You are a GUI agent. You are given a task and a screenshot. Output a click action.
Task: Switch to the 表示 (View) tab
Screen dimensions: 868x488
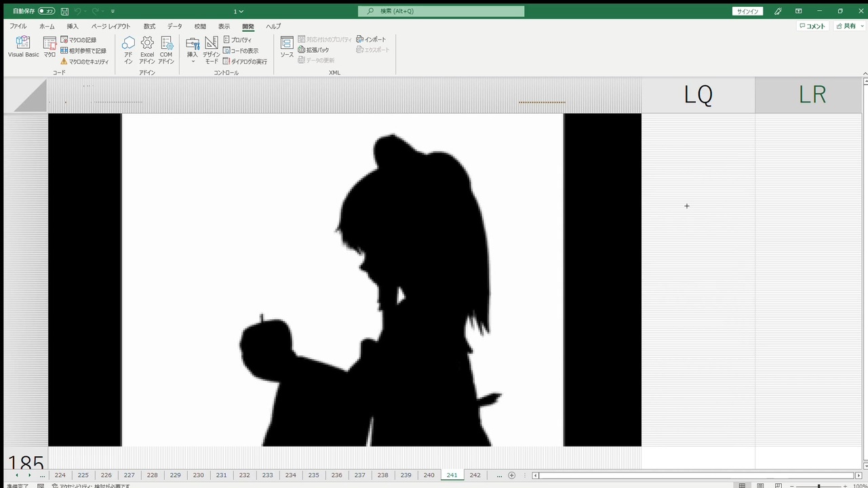pos(224,26)
